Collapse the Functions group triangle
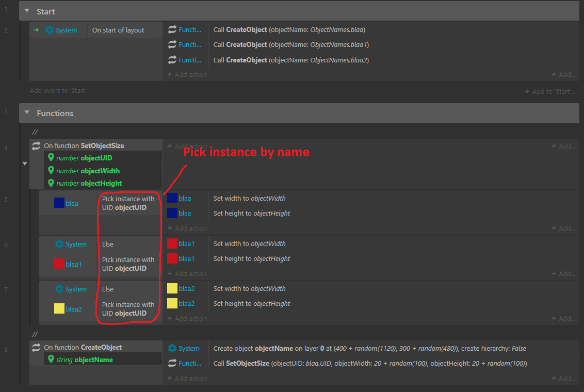 27,112
